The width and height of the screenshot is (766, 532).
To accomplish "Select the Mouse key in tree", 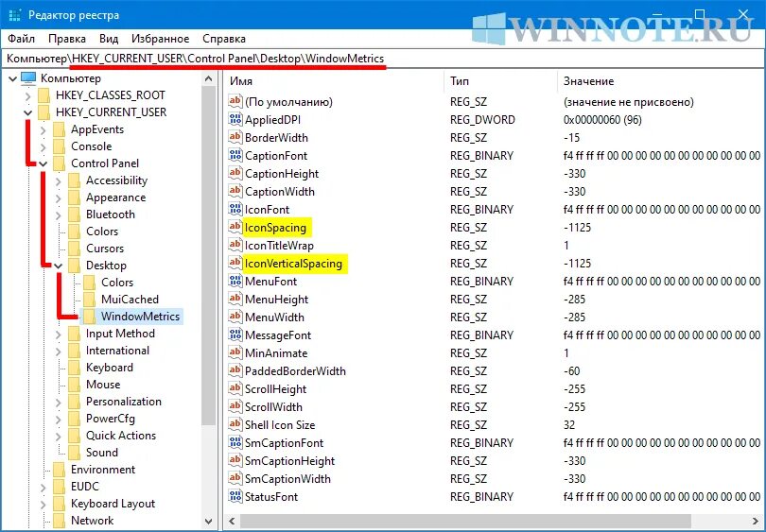I will [103, 384].
